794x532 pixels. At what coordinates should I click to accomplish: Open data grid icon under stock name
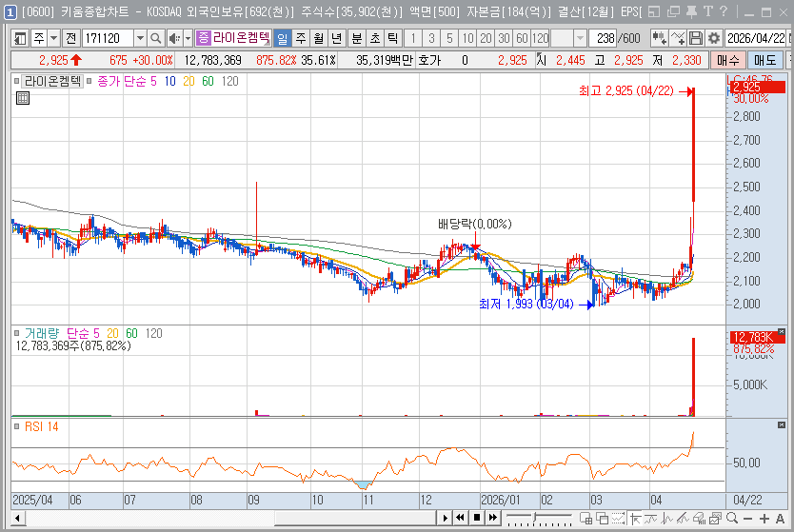(x=23, y=98)
